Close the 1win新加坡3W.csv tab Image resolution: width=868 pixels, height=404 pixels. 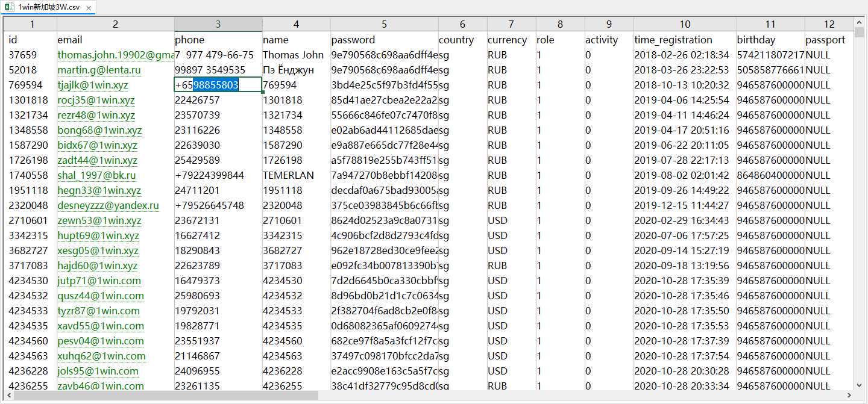(x=88, y=8)
